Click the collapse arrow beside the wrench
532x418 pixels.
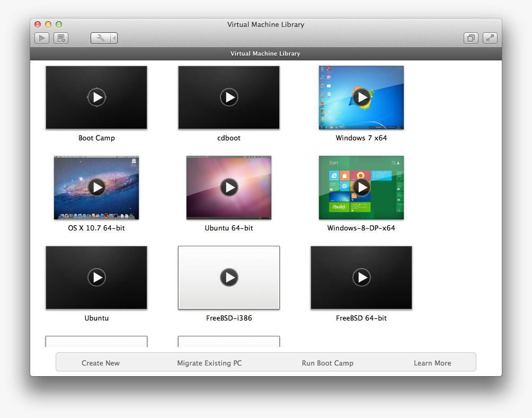tap(114, 38)
